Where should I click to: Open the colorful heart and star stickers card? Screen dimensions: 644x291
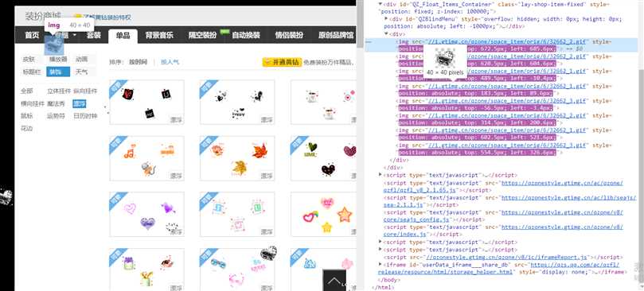coord(324,214)
